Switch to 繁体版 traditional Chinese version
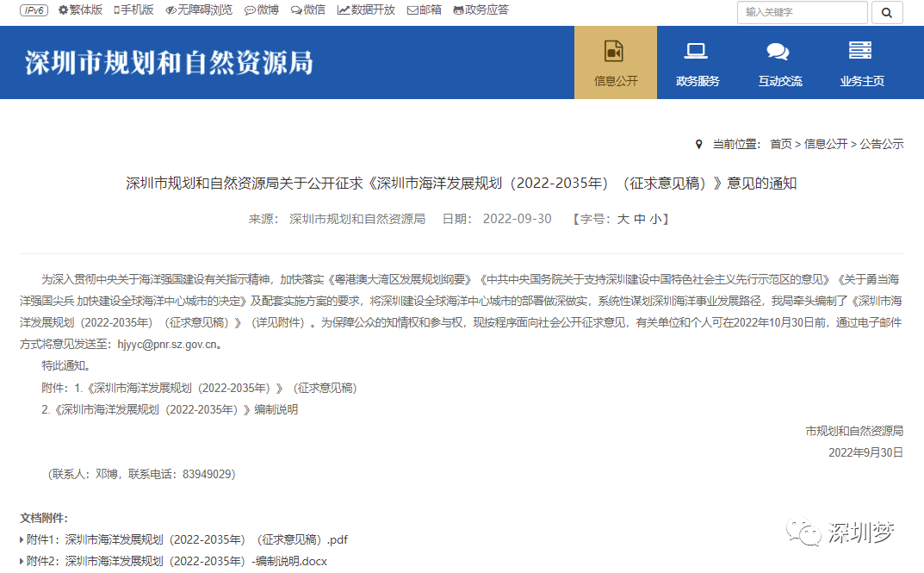 click(86, 10)
